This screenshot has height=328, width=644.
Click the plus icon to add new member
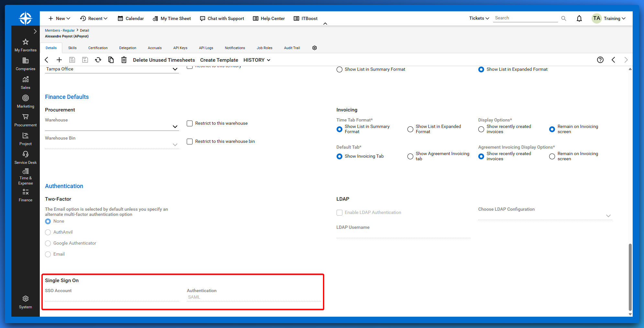pyautogui.click(x=59, y=60)
